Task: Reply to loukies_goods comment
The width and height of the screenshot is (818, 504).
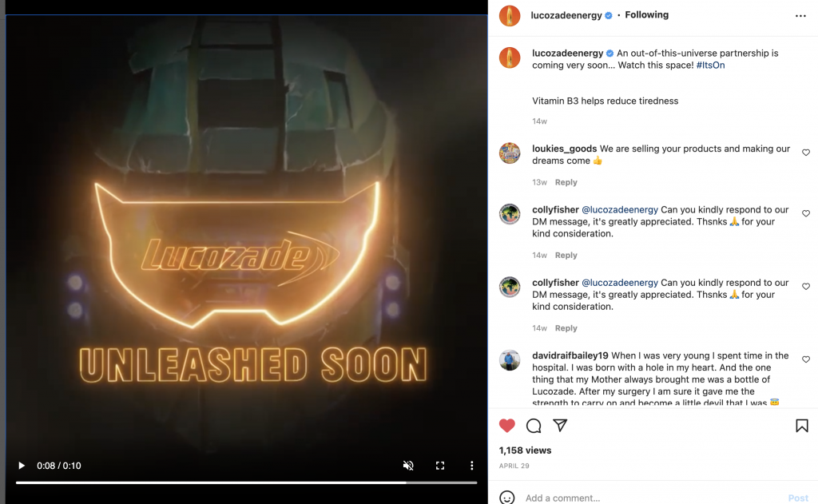Action: click(x=566, y=182)
